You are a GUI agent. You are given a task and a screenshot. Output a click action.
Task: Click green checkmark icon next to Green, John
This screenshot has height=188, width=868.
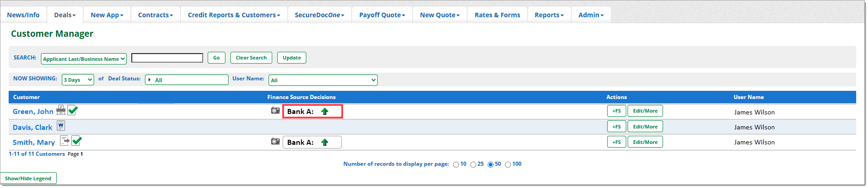click(73, 110)
